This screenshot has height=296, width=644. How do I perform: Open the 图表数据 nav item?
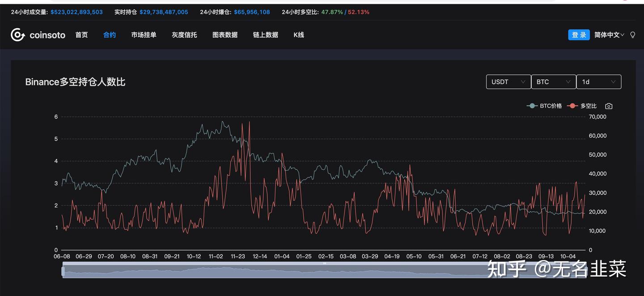(225, 35)
